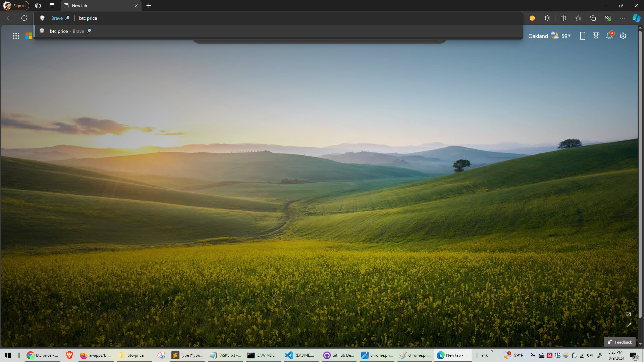This screenshot has height=362, width=644.
Task: Click the Sign in button
Action: coord(16,6)
